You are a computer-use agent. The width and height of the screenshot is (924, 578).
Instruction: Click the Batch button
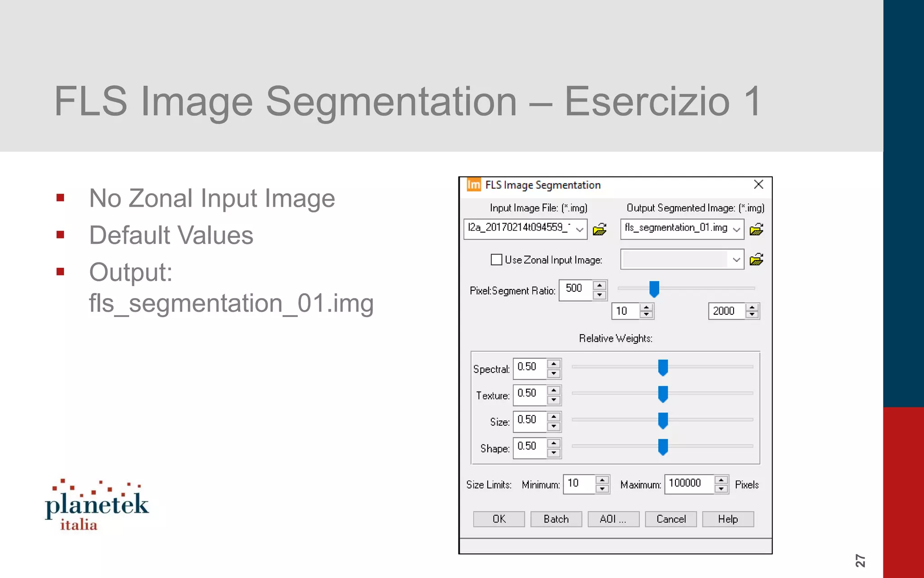(x=556, y=519)
